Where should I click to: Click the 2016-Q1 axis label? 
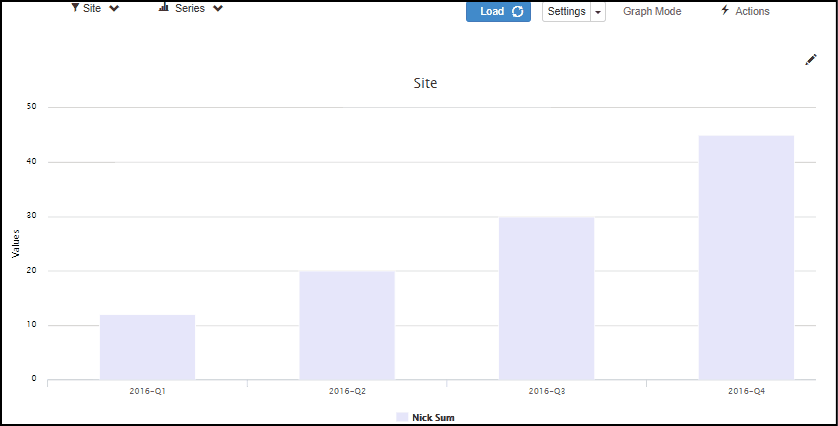click(x=148, y=391)
